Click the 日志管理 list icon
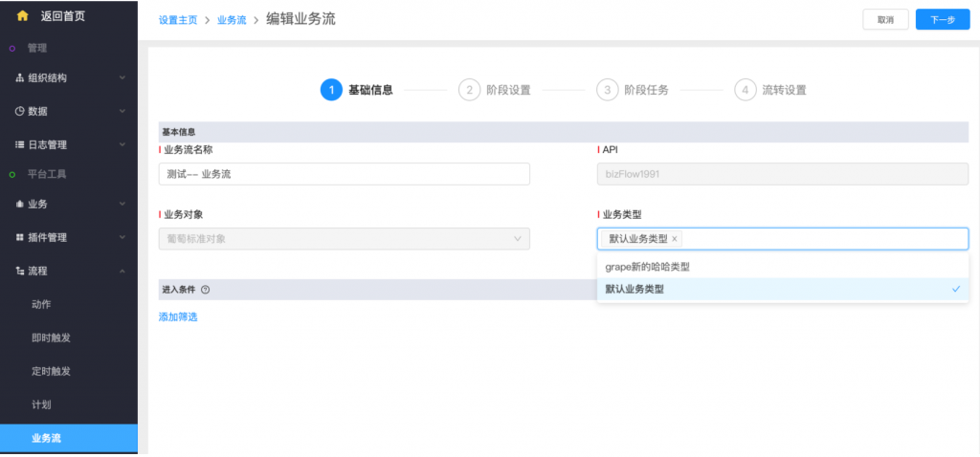 coord(20,144)
